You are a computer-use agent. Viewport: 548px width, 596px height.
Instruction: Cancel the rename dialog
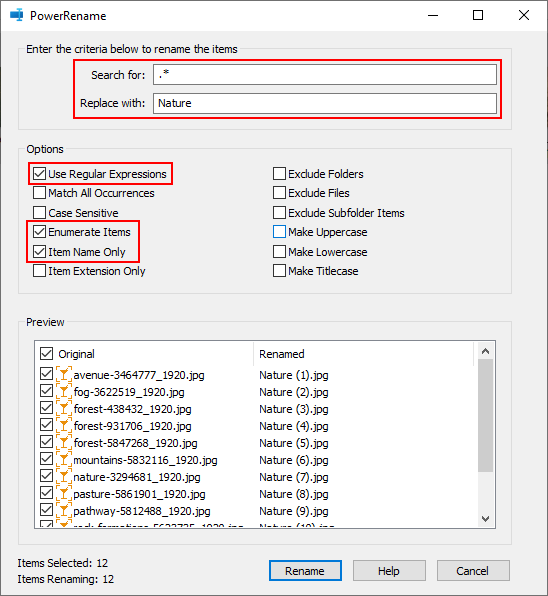473,571
